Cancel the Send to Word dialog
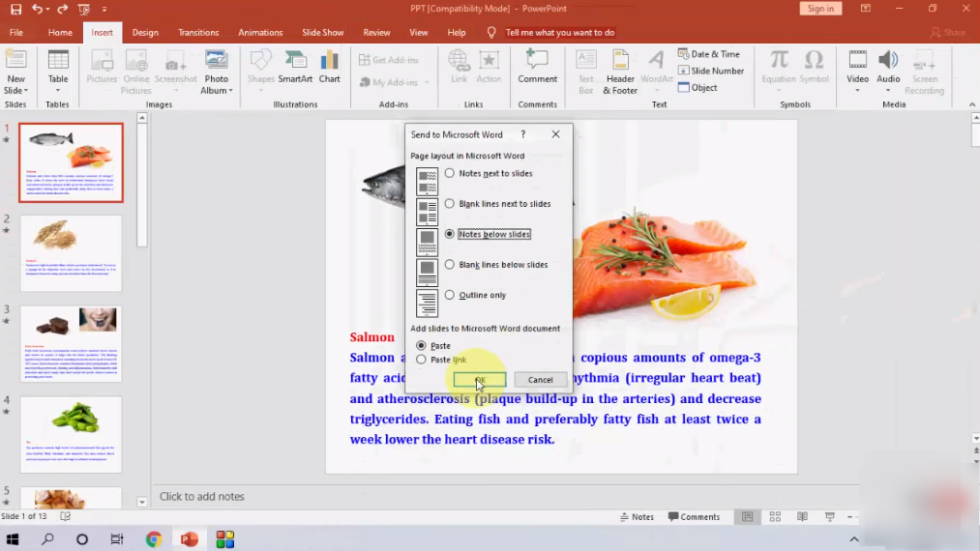Screen dimensions: 980x551 [540, 379]
